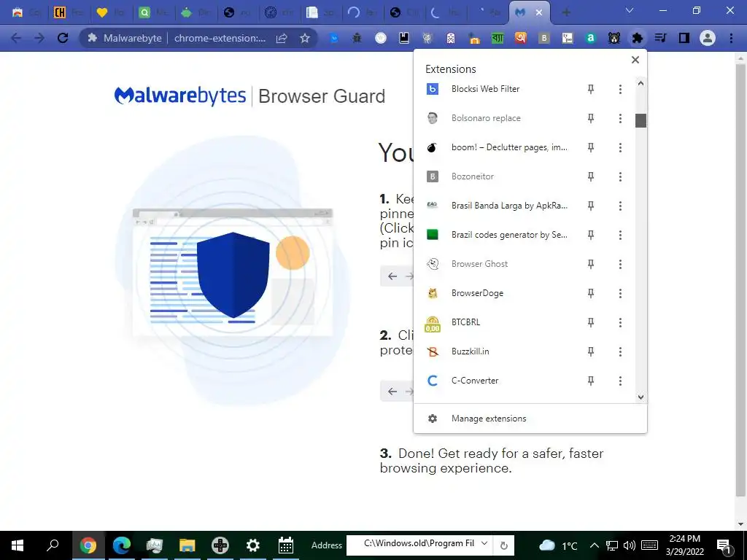Click the Blocksi Web Filter extension icon
Image resolution: width=747 pixels, height=560 pixels.
coord(432,89)
